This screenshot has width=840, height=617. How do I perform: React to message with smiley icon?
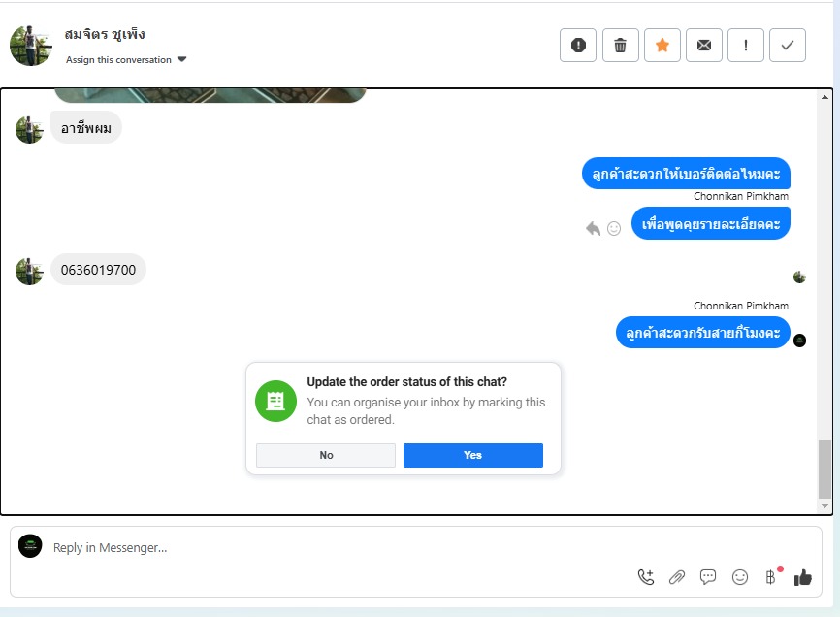[x=614, y=229]
